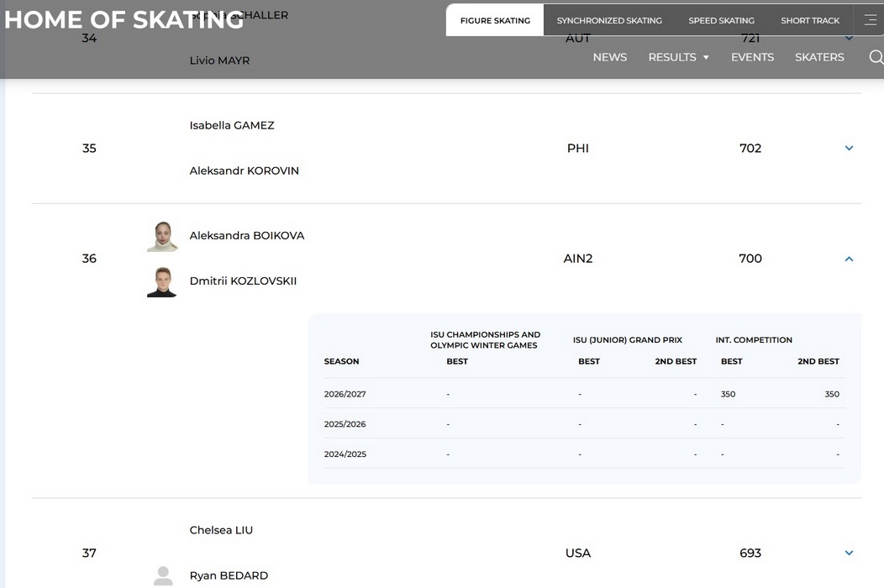Image resolution: width=884 pixels, height=588 pixels.
Task: Open Aleksandra BOIKOVA skater profile
Action: pos(247,236)
